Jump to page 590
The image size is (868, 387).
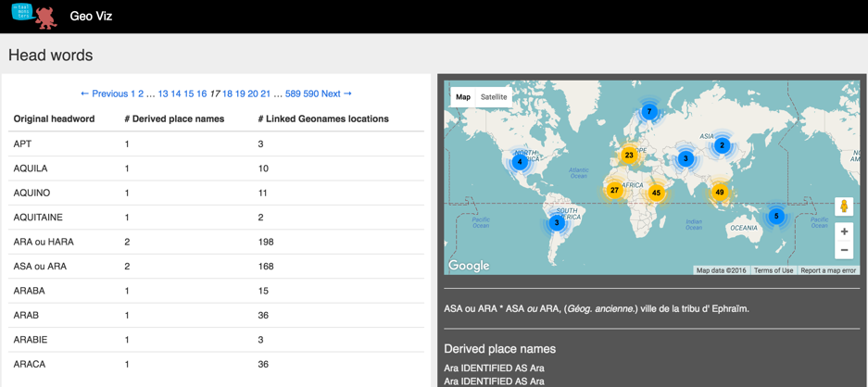[310, 94]
